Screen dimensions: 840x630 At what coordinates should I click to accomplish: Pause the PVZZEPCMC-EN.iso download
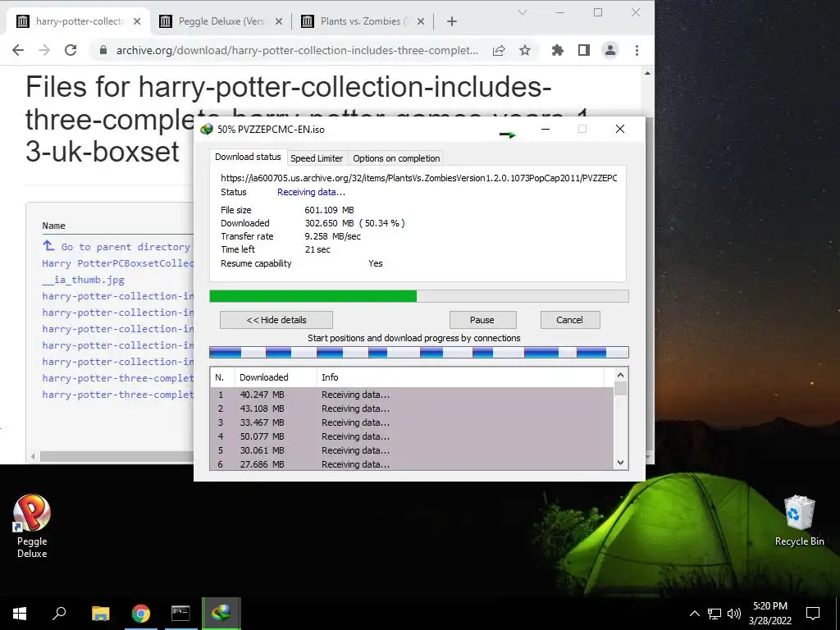[x=482, y=320]
